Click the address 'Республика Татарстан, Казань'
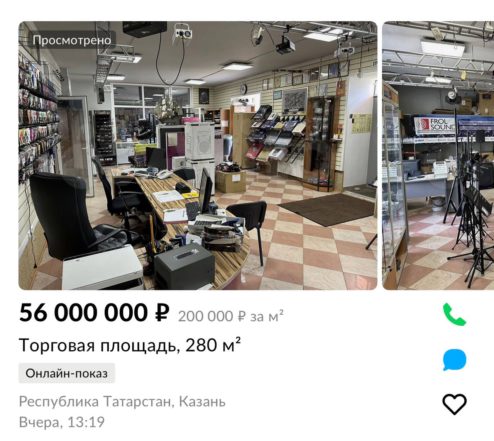This screenshot has width=494, height=441. click(x=122, y=402)
